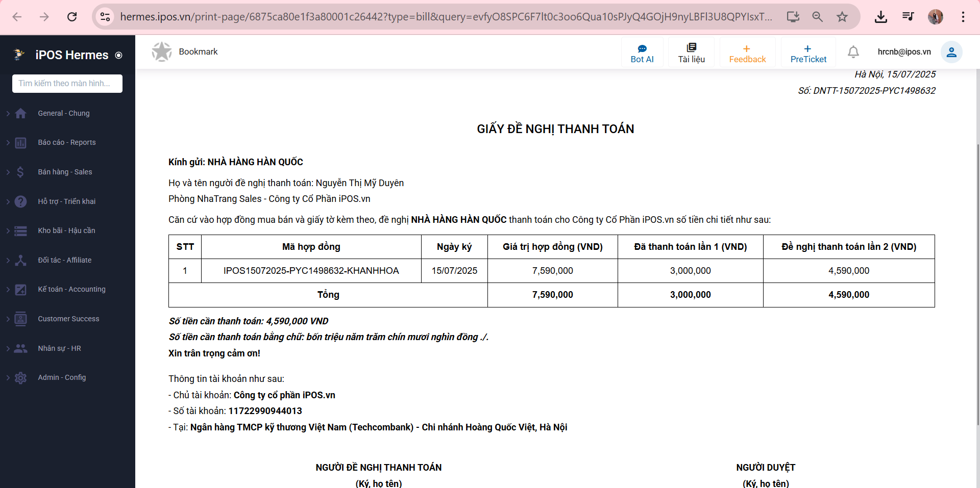
Task: Select General - Chung menu label
Action: tap(64, 113)
